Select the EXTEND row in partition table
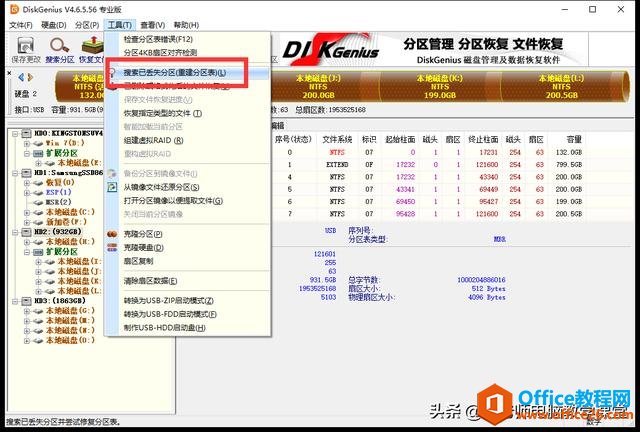Viewport: 640px width, 432px height. (429, 165)
